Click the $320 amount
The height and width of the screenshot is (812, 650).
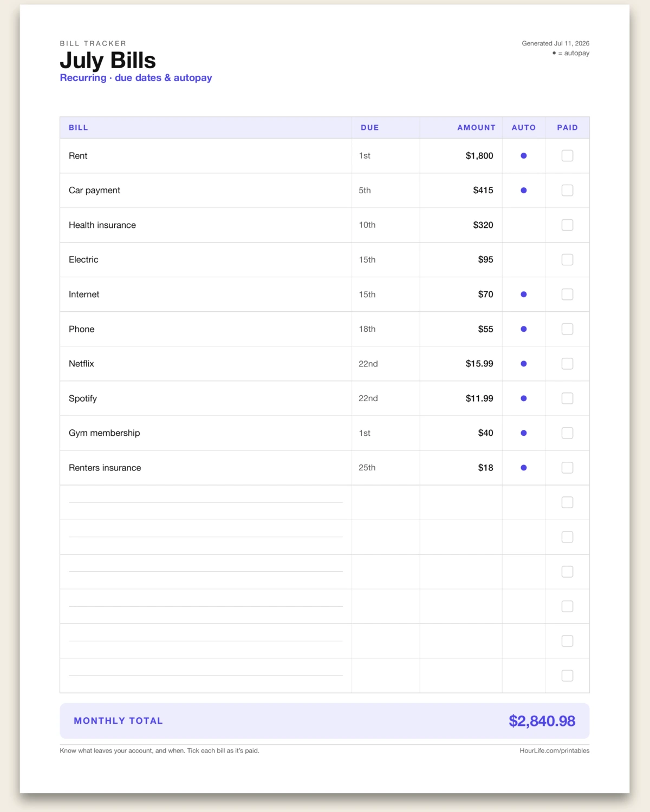(x=483, y=225)
